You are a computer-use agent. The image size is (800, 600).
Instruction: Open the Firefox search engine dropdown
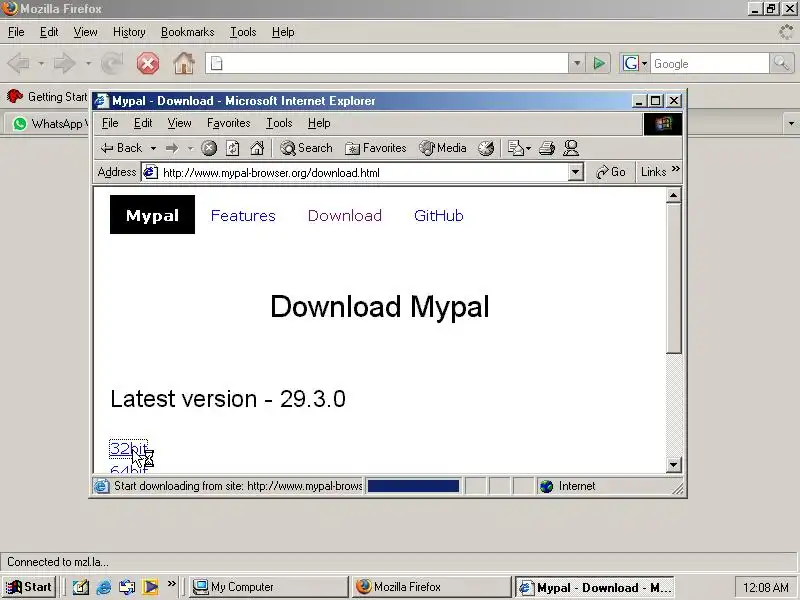pos(644,64)
